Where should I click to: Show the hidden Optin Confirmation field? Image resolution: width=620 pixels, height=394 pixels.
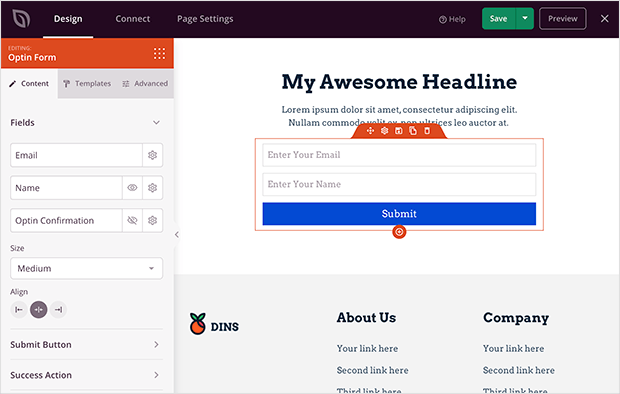pyautogui.click(x=132, y=220)
